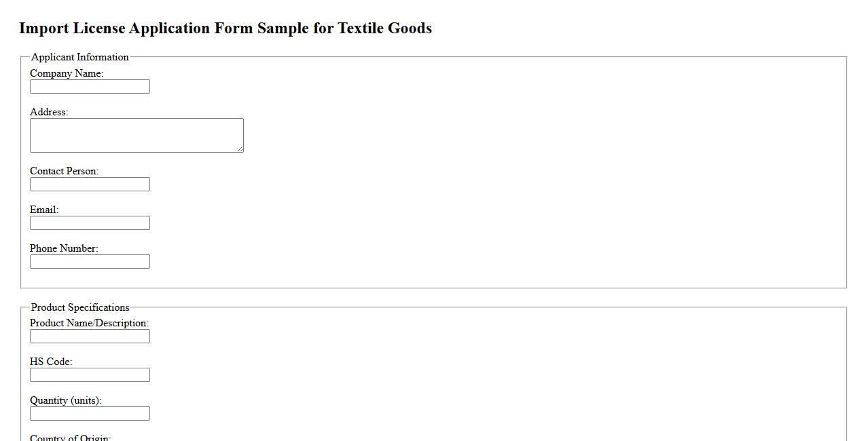Click the Email label
The image size is (868, 441).
pyautogui.click(x=43, y=210)
